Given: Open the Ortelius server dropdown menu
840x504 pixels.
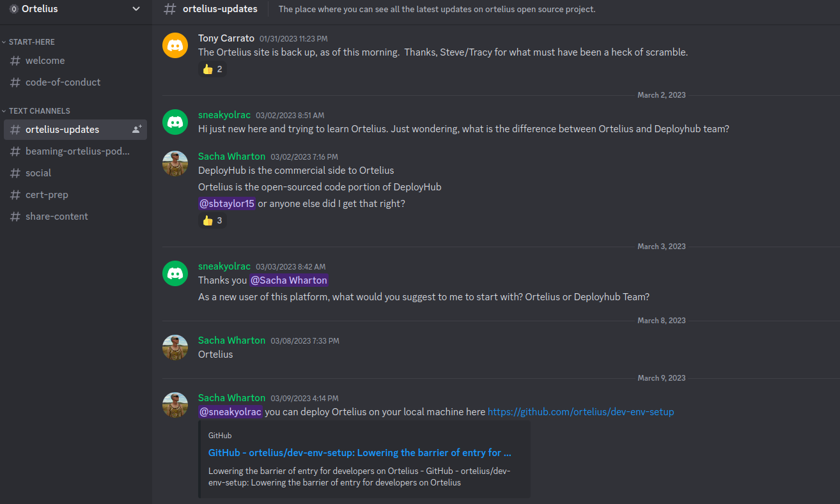Looking at the screenshot, I should [136, 9].
